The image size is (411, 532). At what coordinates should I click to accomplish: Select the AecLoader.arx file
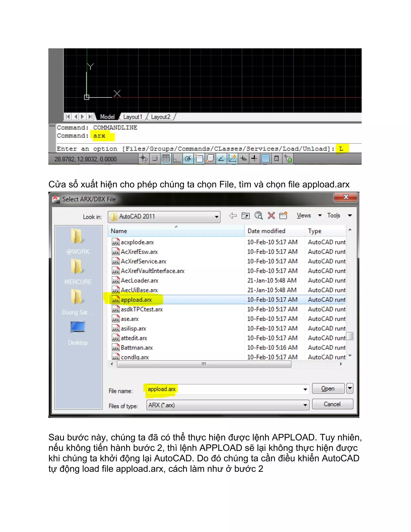(227, 280)
